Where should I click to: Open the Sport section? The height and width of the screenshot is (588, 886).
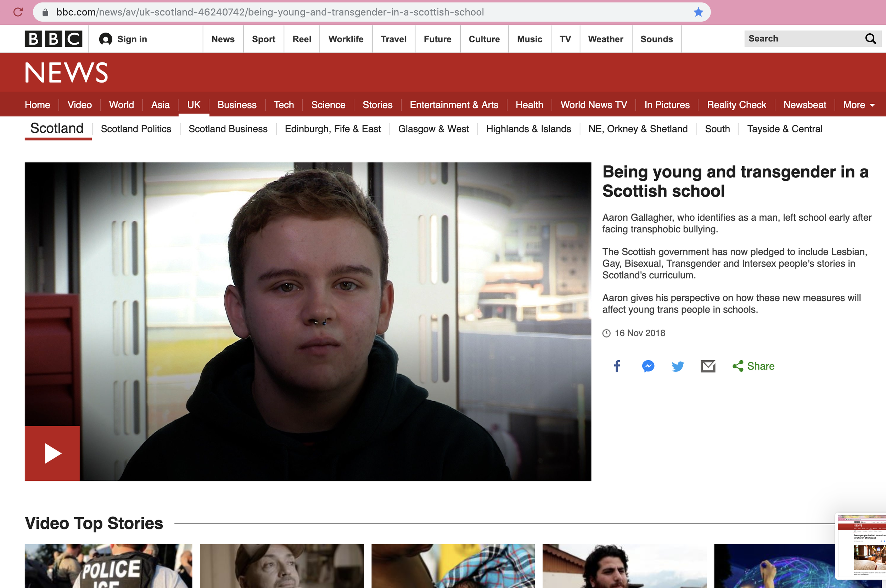(264, 39)
